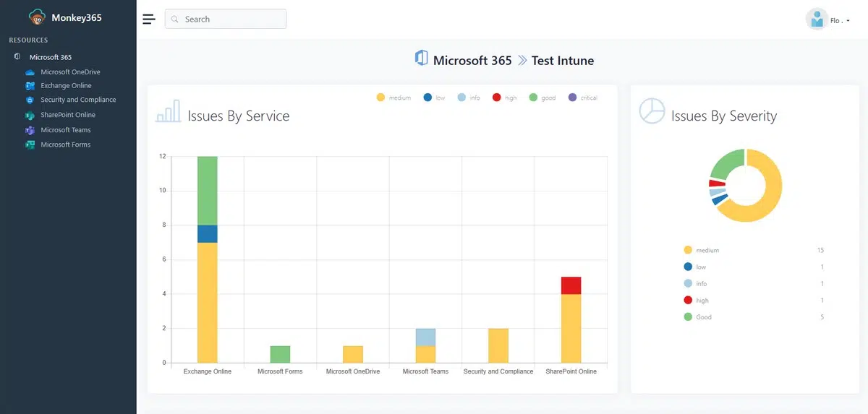
Task: Open Exchange Online in sidebar
Action: click(x=66, y=86)
